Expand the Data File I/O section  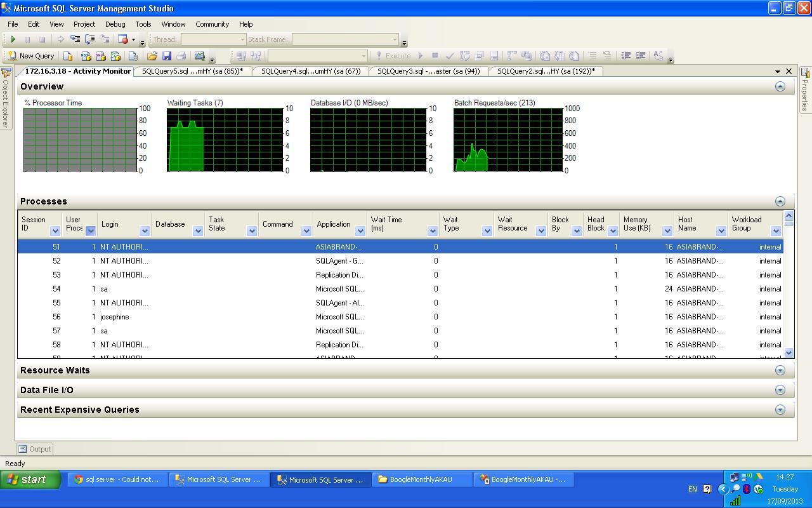click(780, 390)
